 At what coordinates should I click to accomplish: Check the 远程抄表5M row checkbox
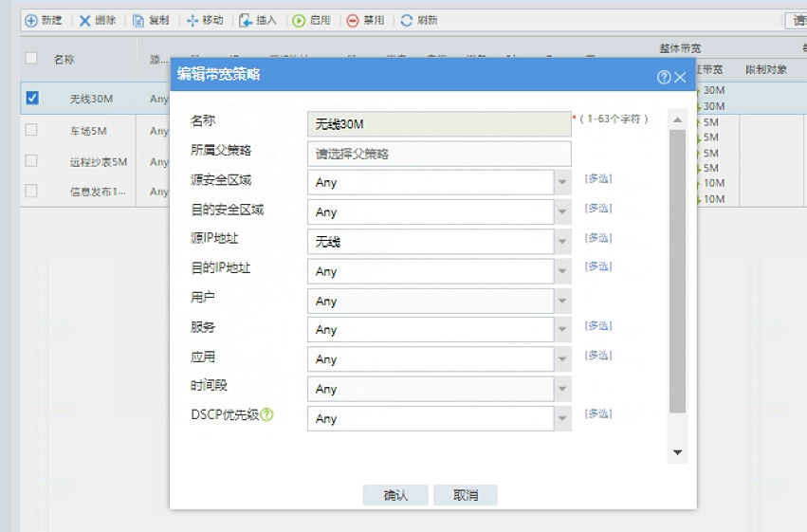(32, 161)
